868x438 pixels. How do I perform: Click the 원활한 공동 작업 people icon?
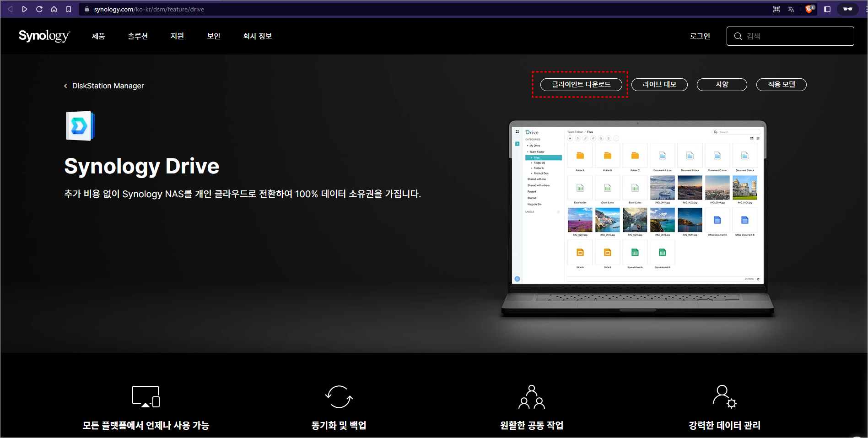pyautogui.click(x=531, y=396)
